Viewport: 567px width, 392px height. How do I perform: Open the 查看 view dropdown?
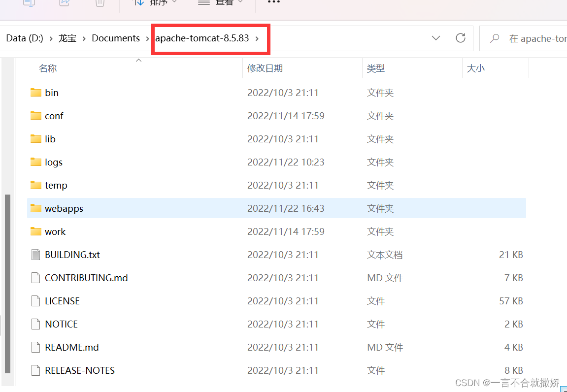click(221, 2)
